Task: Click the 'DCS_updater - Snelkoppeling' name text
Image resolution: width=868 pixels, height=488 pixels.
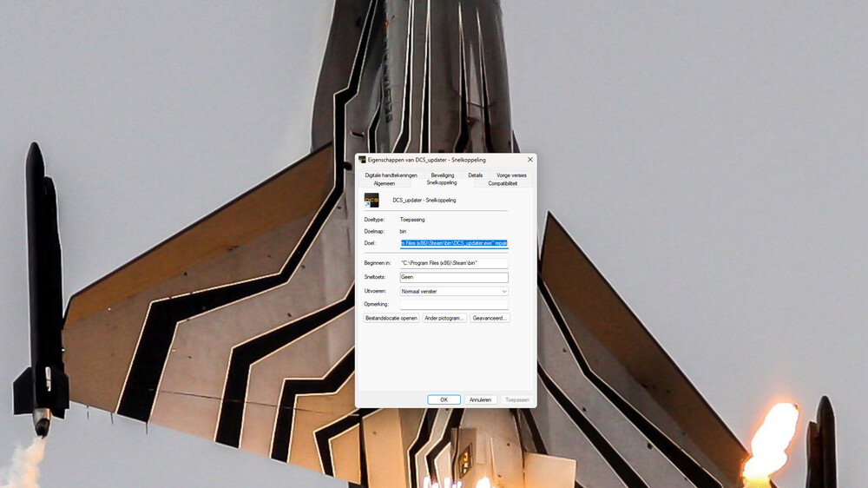Action: point(424,200)
